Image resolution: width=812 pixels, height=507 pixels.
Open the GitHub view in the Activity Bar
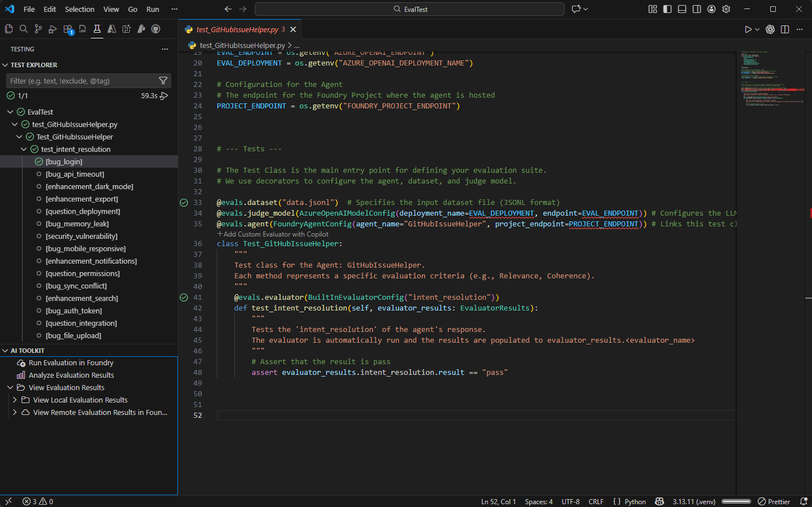coord(156,29)
